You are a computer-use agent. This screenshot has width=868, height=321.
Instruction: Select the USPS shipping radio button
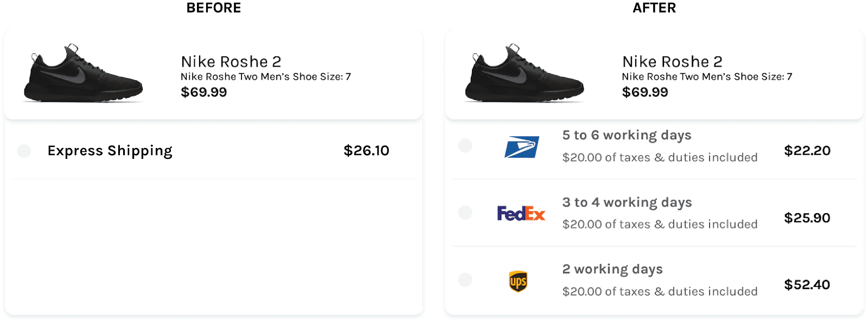coord(465,145)
